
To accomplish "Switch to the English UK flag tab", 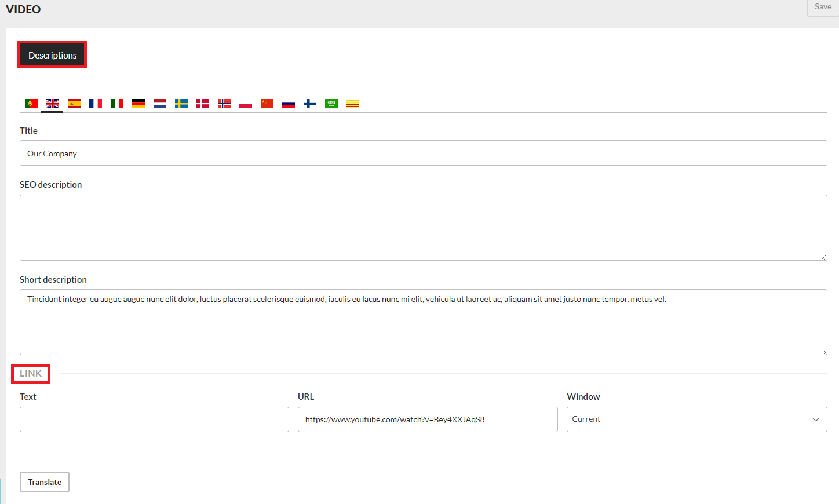I will (x=53, y=104).
